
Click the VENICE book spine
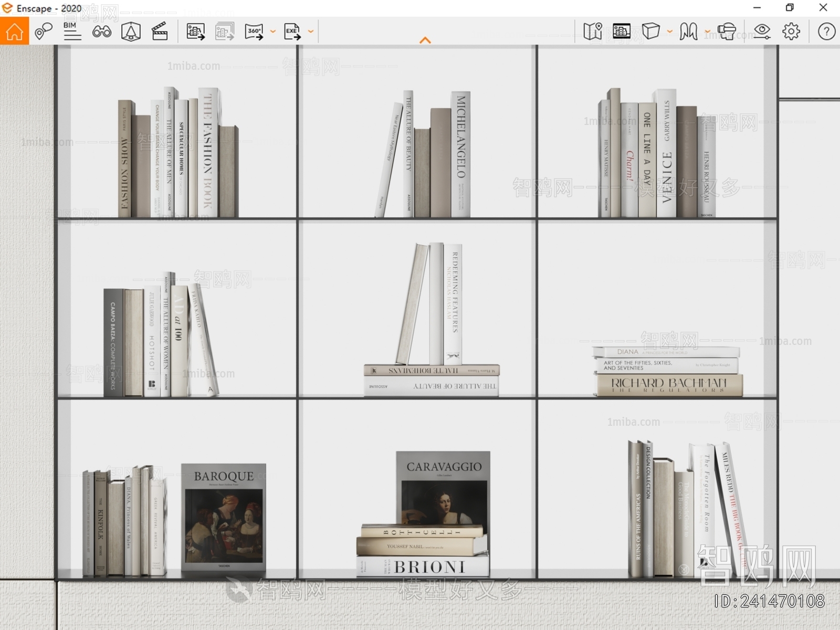coord(666,153)
